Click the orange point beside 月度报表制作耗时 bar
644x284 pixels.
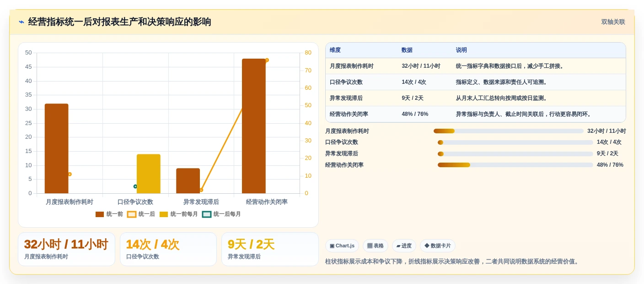[70, 174]
